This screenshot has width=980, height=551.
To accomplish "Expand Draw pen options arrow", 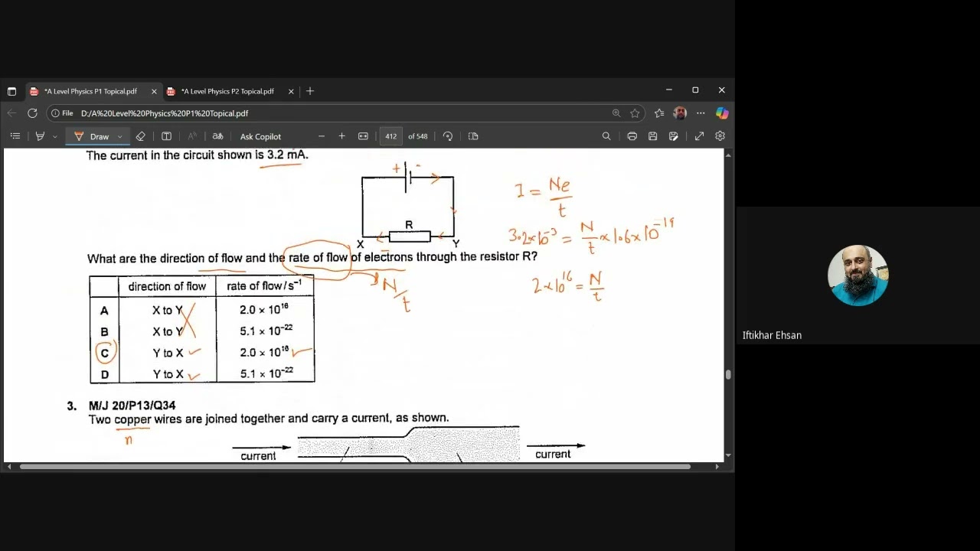I will coord(119,137).
